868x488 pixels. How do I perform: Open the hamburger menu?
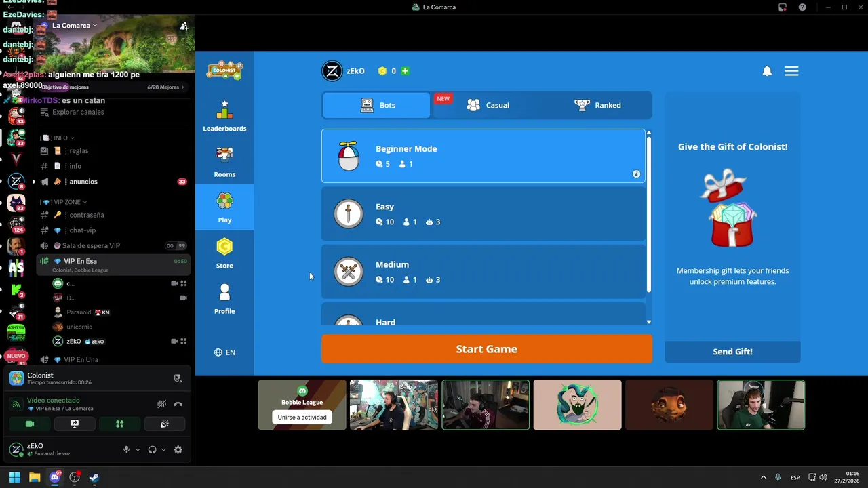(x=791, y=71)
